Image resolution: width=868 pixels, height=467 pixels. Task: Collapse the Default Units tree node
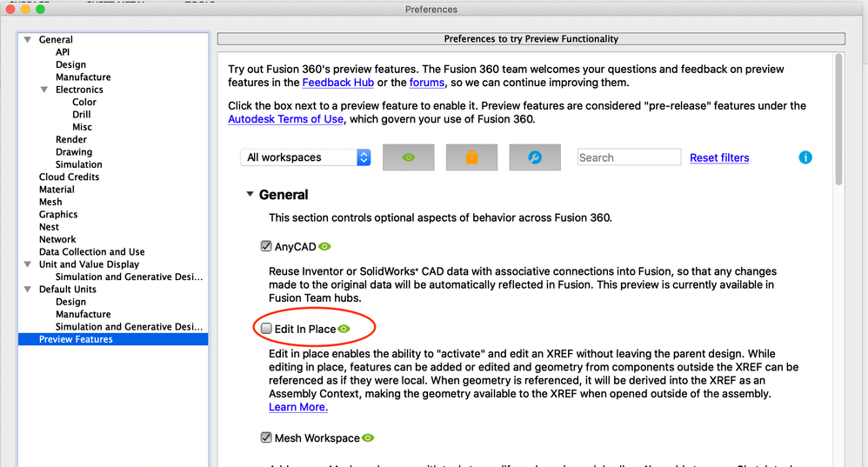tap(27, 290)
